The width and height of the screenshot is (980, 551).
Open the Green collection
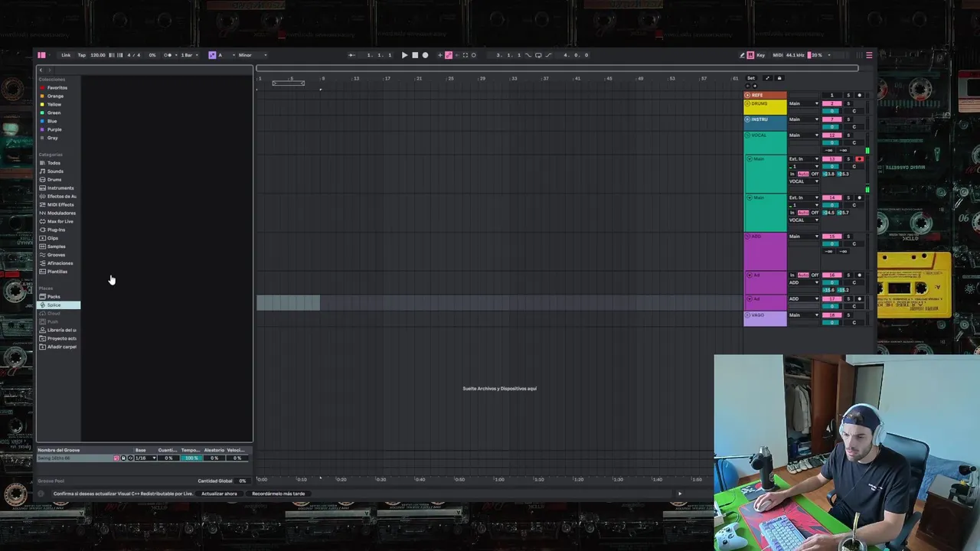(x=54, y=113)
